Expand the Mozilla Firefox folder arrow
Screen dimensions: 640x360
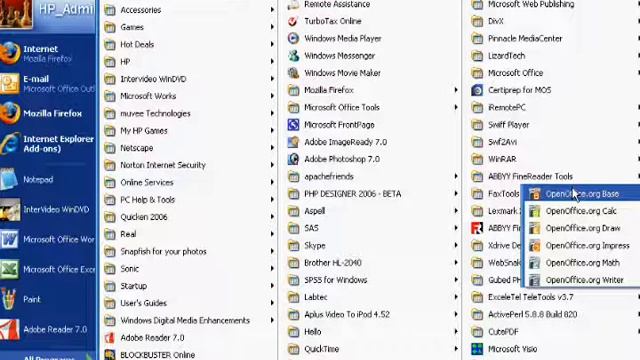(456, 90)
